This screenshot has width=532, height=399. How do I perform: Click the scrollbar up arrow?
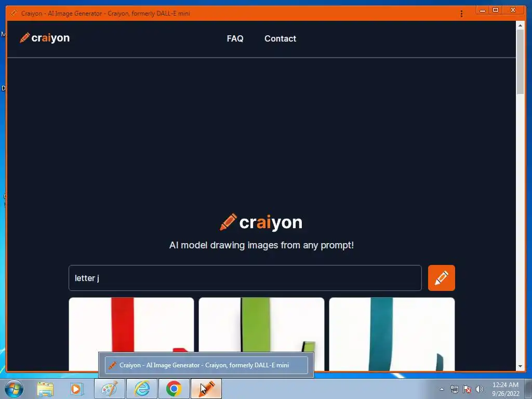(520, 25)
